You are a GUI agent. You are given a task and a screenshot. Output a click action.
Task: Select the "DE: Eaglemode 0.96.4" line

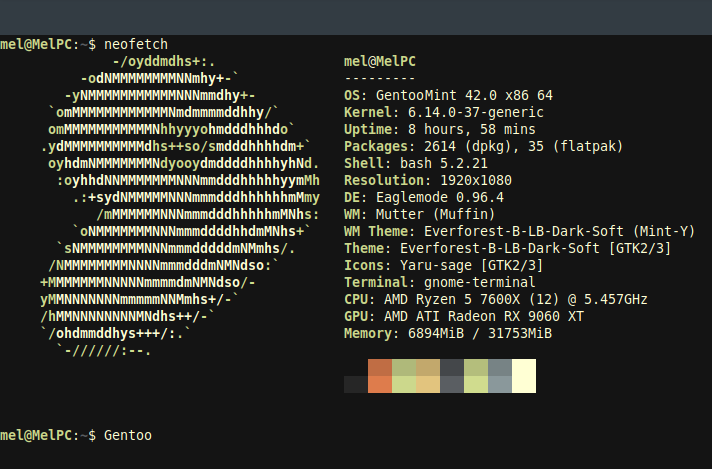[x=424, y=197]
